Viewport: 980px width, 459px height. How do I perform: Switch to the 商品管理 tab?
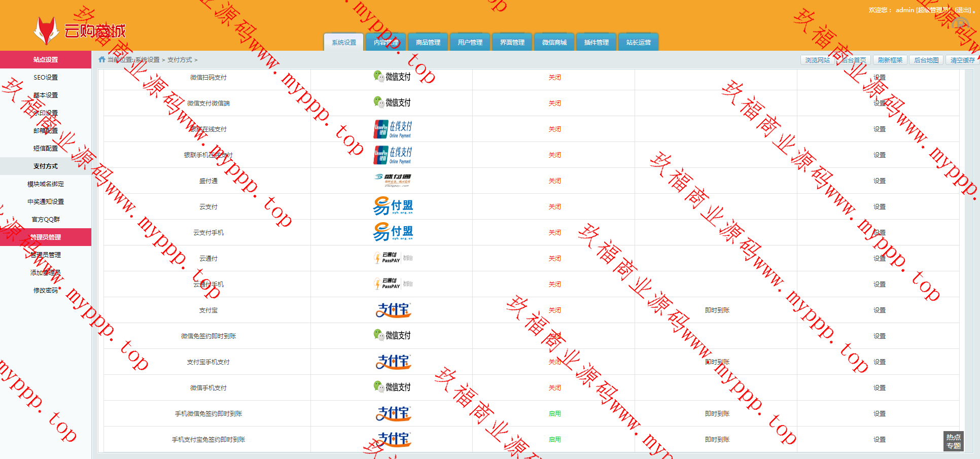428,43
